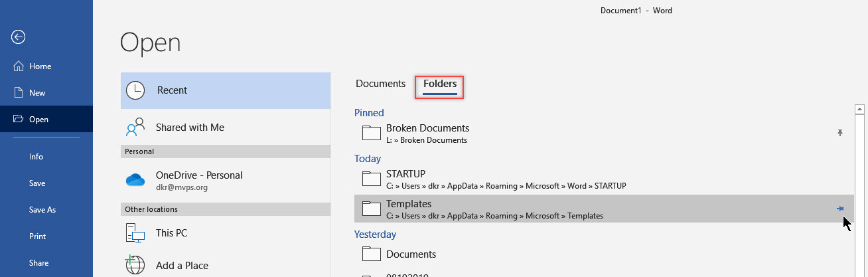Click the Broken Documents folder icon
868x277 pixels.
[372, 133]
